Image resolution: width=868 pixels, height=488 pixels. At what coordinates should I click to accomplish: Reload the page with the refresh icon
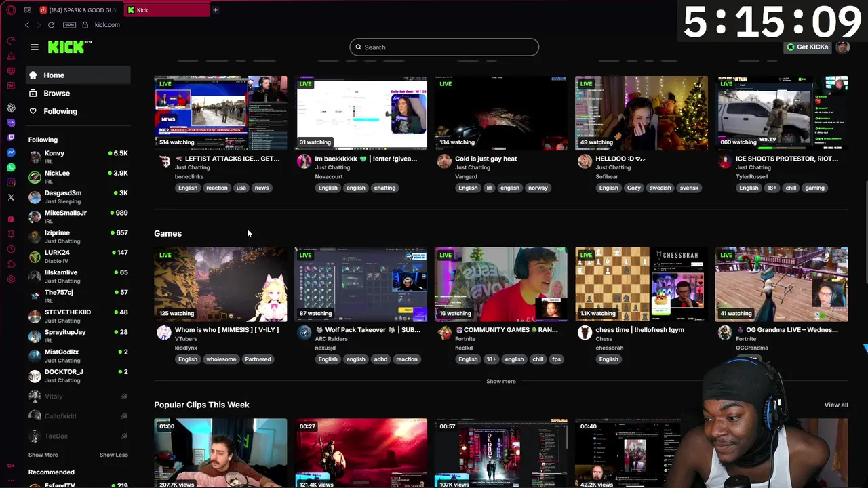51,25
